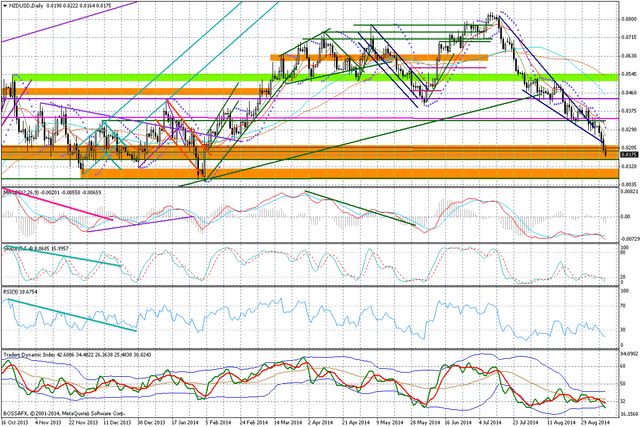
Task: Select the 0.8205 price axis label
Action: [x=629, y=147]
